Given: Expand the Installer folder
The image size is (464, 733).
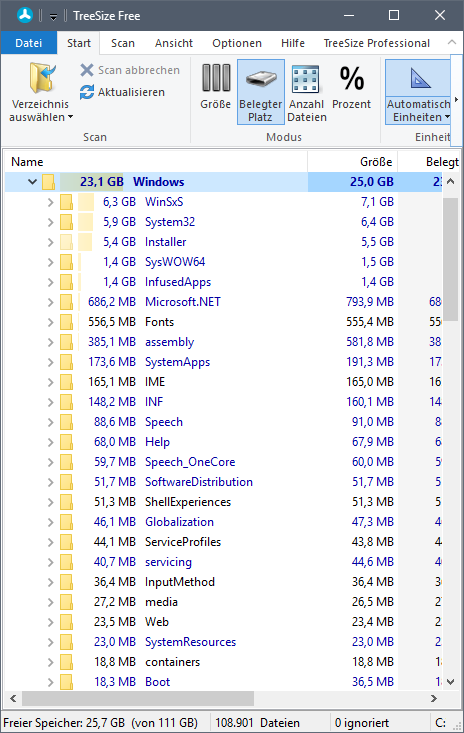Looking at the screenshot, I should tap(50, 242).
